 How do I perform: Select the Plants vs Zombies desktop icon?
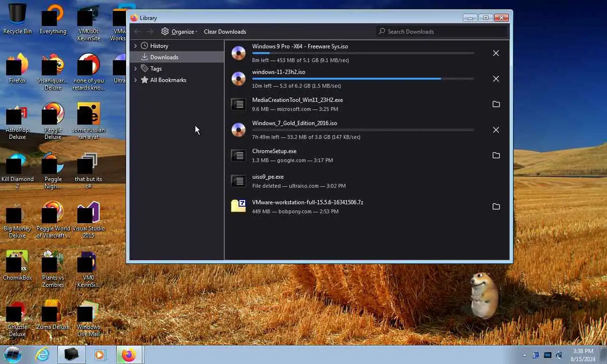pos(53,269)
